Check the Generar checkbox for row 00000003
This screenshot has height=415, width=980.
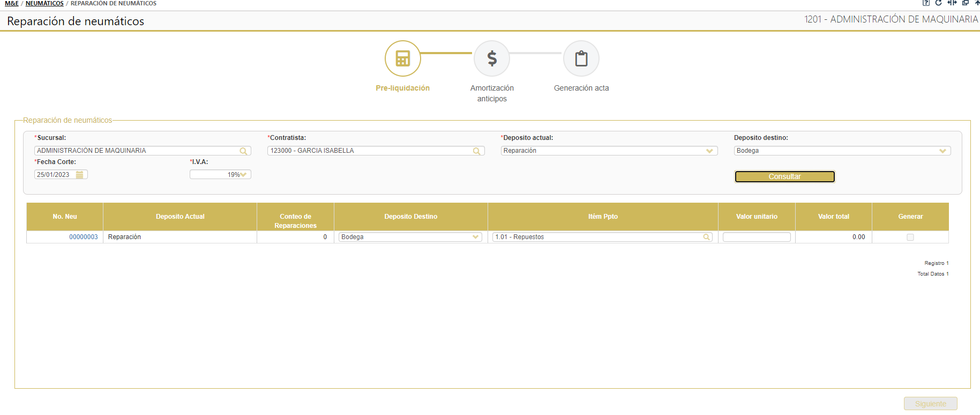click(910, 237)
